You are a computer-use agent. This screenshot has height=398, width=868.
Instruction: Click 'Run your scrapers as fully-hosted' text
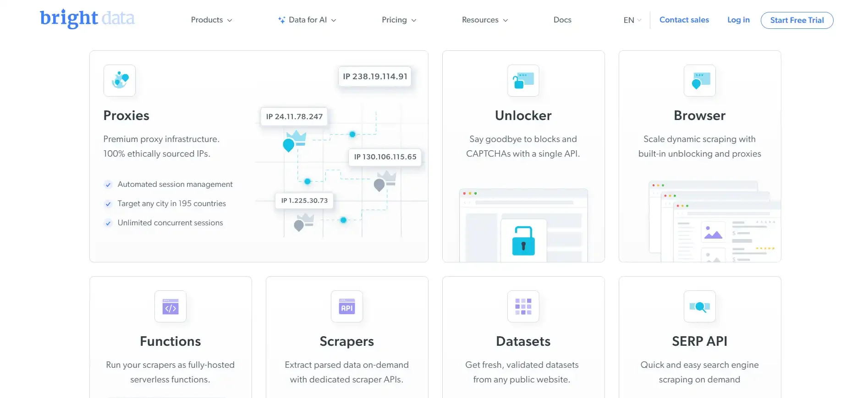click(x=170, y=365)
